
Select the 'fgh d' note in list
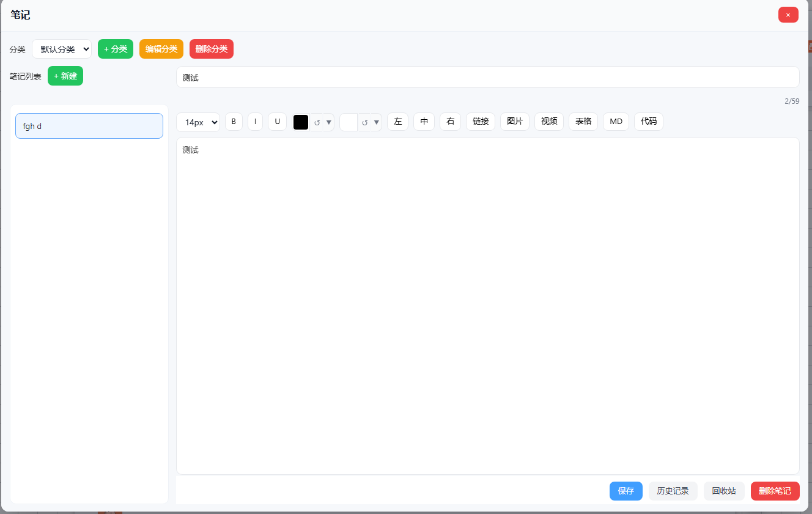point(89,126)
